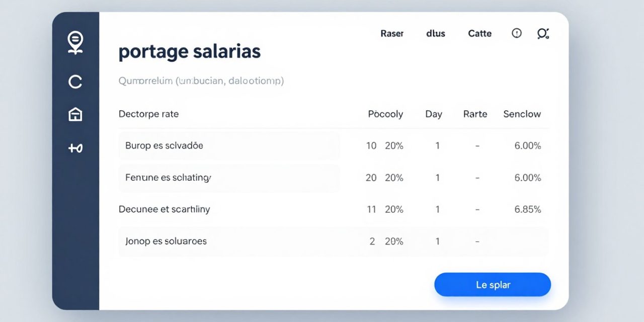Select the topmost sidebar navigation icon
The height and width of the screenshot is (322, 644).
(75, 42)
